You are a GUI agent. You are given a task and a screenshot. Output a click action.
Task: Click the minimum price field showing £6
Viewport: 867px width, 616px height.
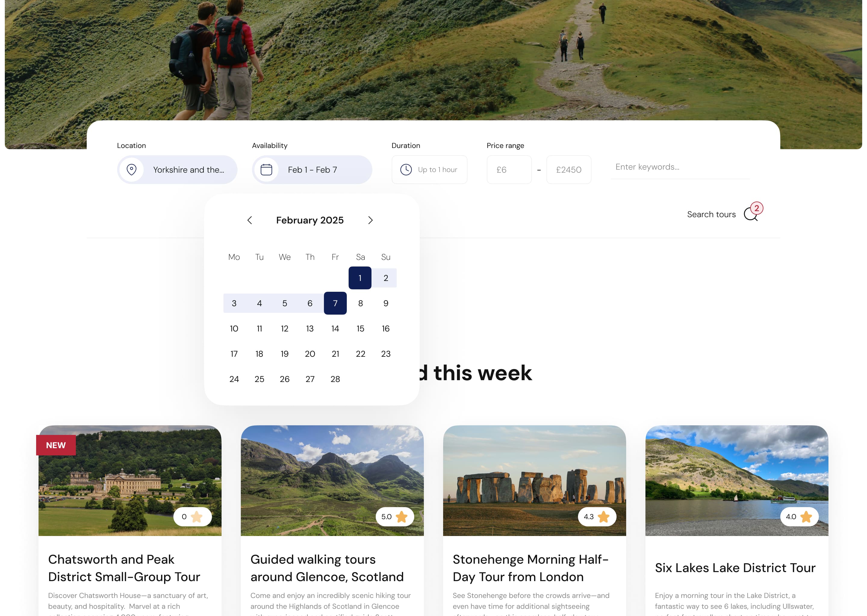(x=509, y=170)
